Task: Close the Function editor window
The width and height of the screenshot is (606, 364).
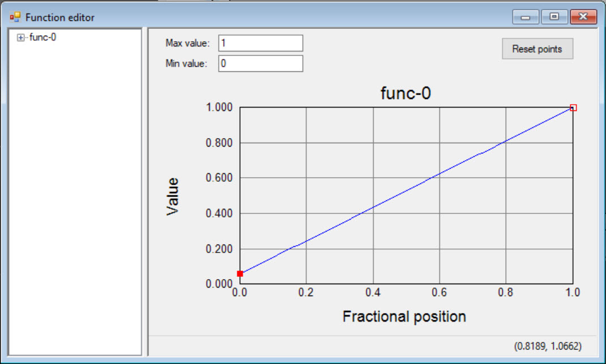Action: pyautogui.click(x=583, y=17)
